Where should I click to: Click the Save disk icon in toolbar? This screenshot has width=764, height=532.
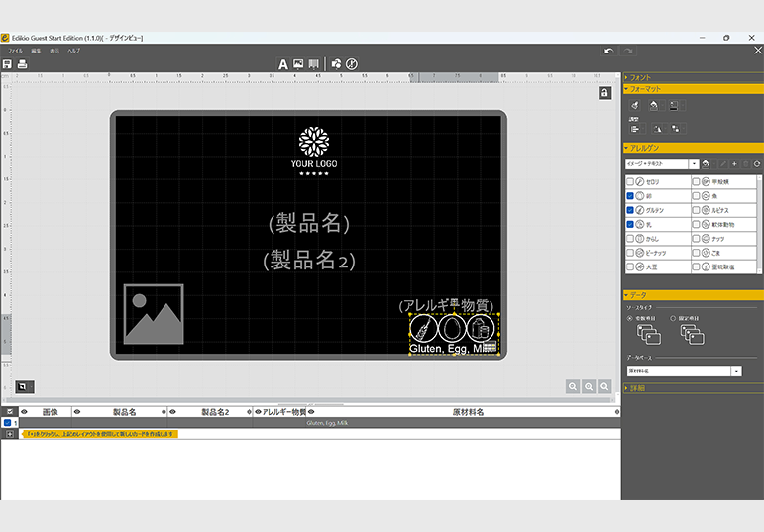click(x=7, y=64)
